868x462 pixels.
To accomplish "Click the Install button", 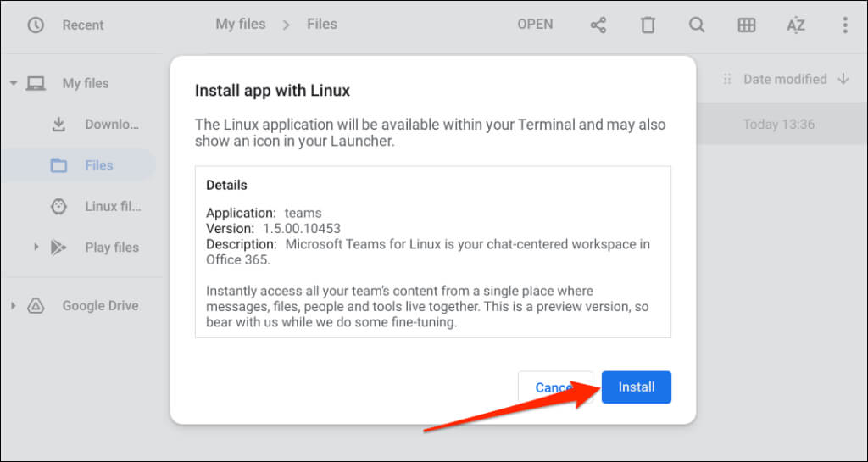I will click(x=636, y=387).
